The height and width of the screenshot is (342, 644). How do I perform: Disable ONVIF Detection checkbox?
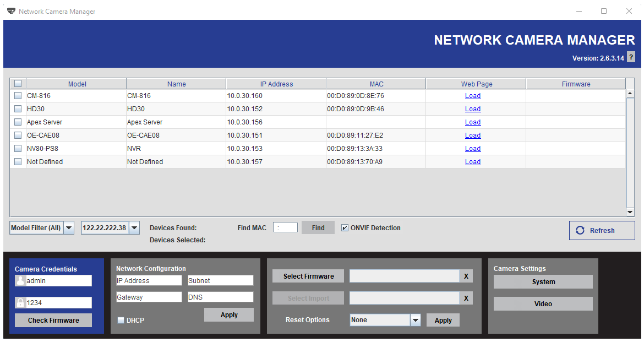pos(345,228)
